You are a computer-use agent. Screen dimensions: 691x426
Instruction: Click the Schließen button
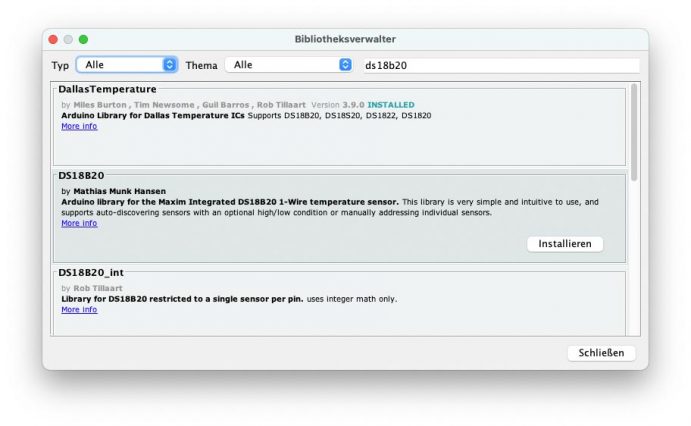601,353
